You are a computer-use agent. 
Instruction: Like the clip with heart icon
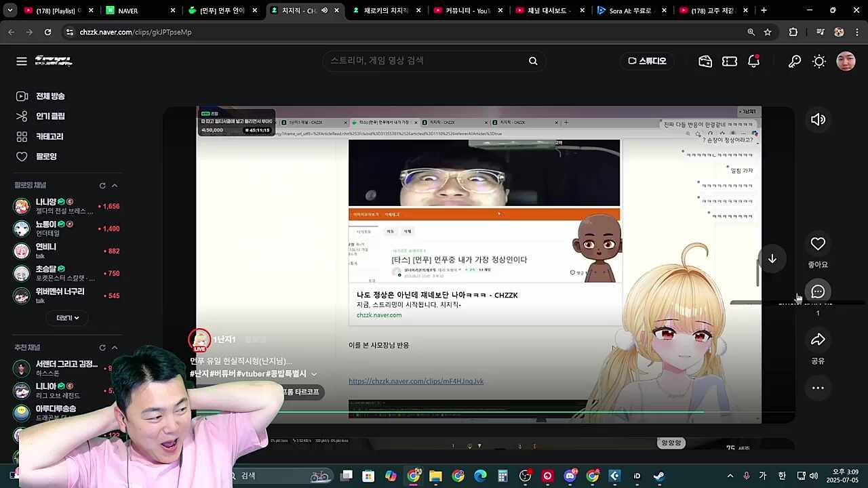point(818,244)
